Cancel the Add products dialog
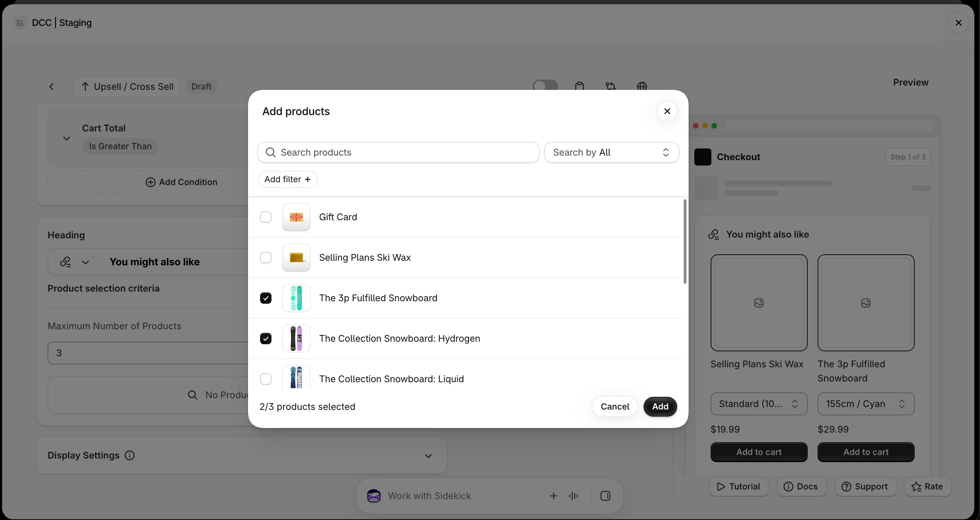Screen dimensions: 980x520 pos(615,407)
